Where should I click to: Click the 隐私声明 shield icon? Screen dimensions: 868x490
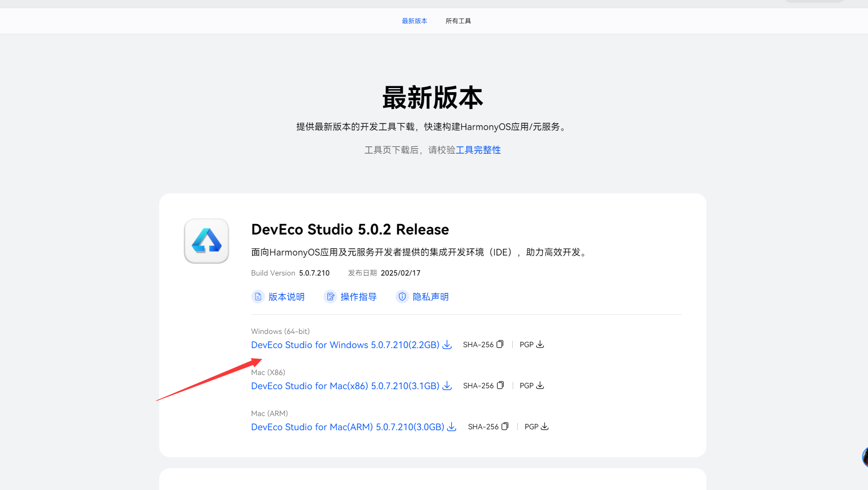[402, 297]
